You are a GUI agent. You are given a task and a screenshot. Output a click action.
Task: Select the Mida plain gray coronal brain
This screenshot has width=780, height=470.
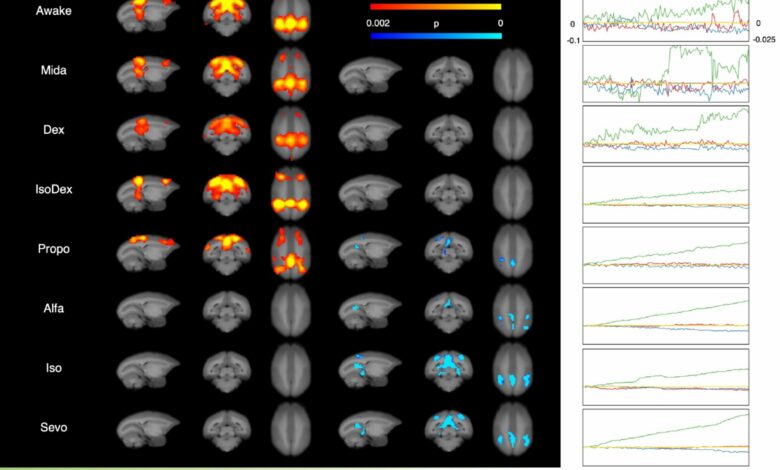tap(449, 76)
